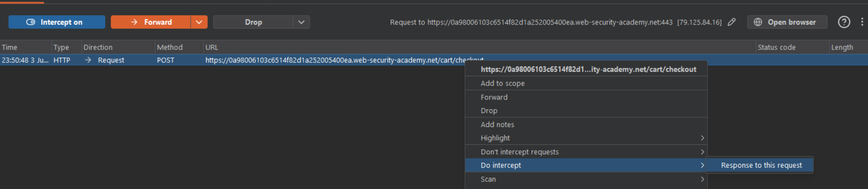Screen dimensions: 868x189
Task: Open the three-dot options menu
Action: (x=862, y=22)
